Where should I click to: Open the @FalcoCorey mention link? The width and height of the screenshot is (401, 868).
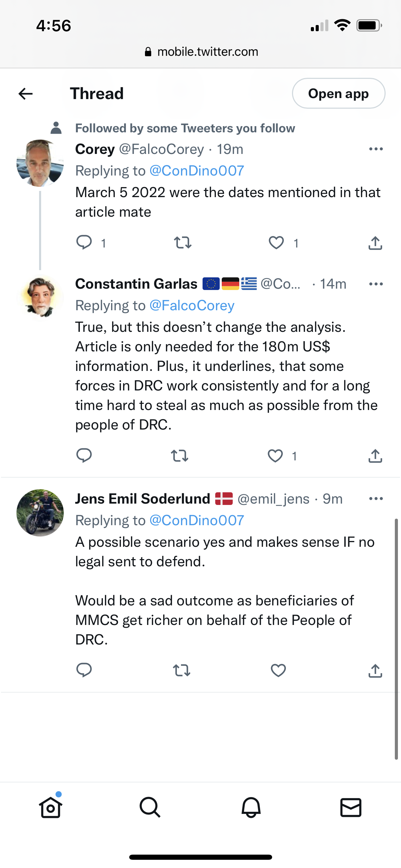pyautogui.click(x=192, y=305)
